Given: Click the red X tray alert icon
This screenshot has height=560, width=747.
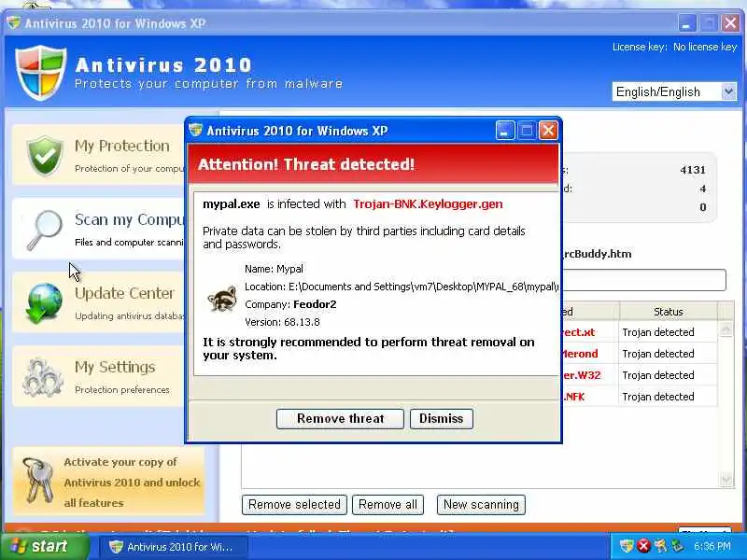Looking at the screenshot, I should pyautogui.click(x=643, y=546).
